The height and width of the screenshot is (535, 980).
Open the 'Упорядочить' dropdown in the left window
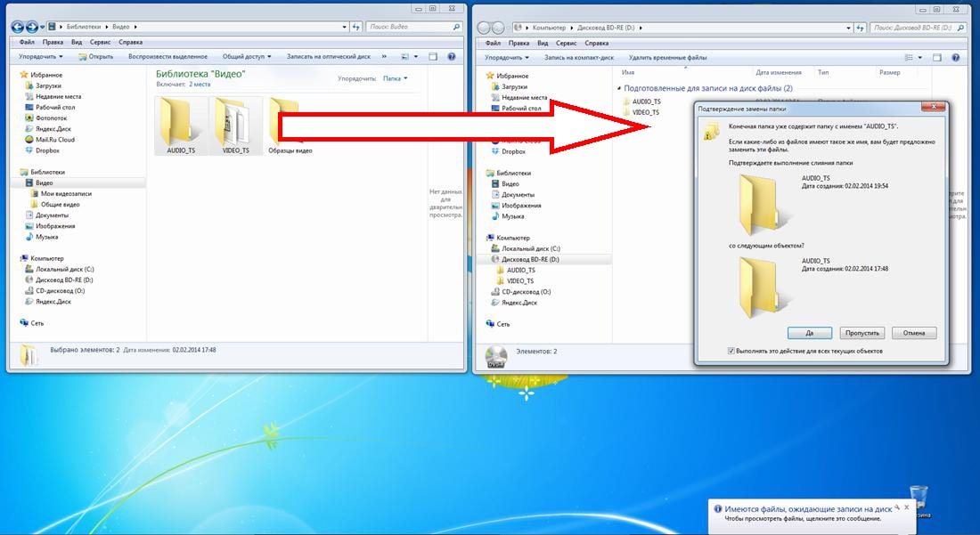point(41,57)
